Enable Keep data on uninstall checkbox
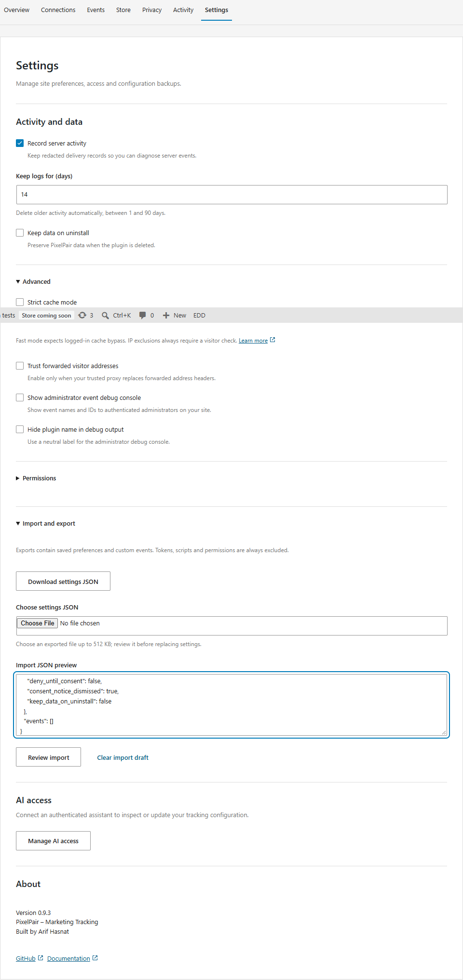The width and height of the screenshot is (463, 980). (20, 233)
